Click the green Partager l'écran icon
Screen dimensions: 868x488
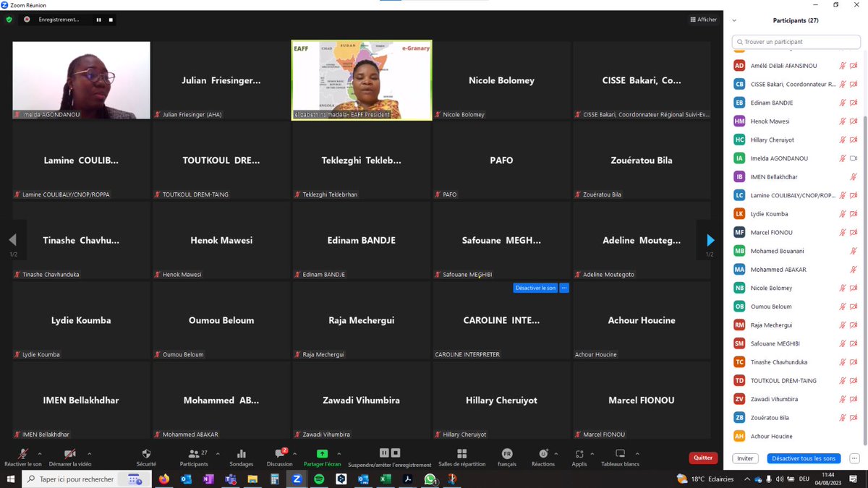322,453
